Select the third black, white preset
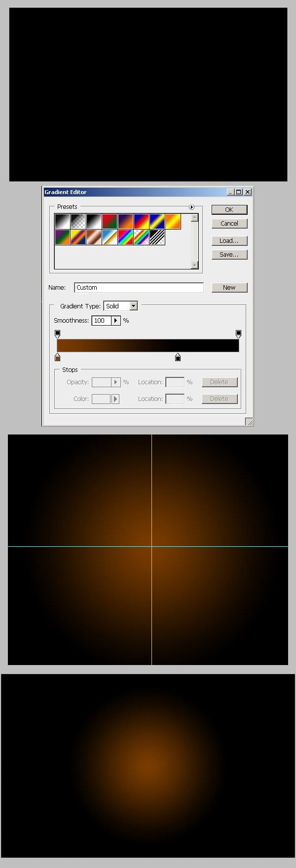This screenshot has height=868, width=296. (x=94, y=222)
